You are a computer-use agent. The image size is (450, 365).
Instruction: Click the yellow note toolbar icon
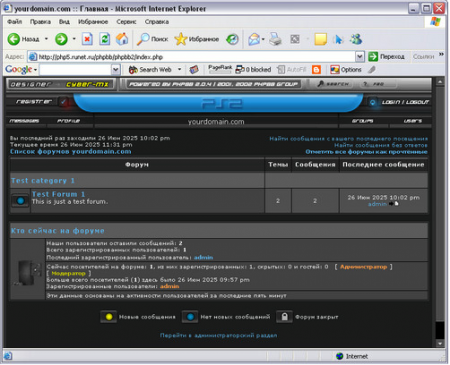[x=320, y=39]
